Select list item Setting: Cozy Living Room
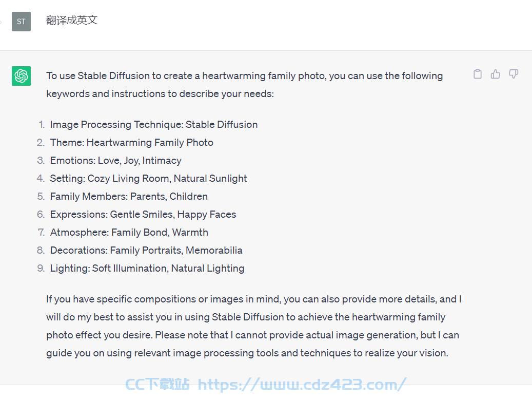The height and width of the screenshot is (400, 532). point(148,179)
